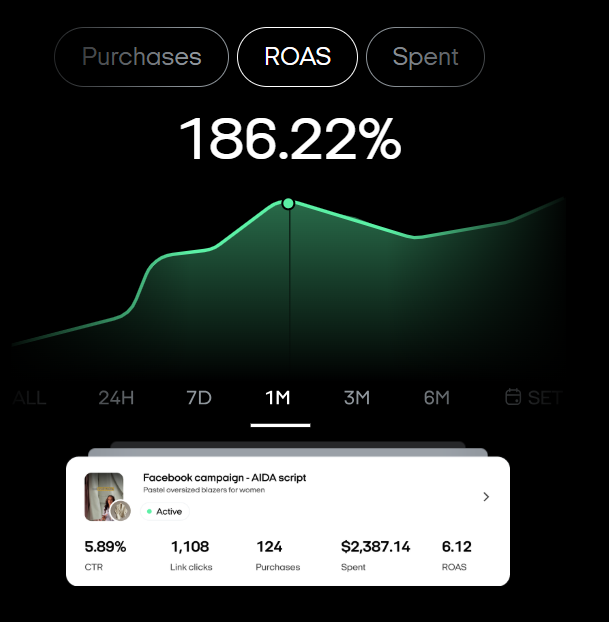Open the campaign product thumbnail image

tap(104, 494)
